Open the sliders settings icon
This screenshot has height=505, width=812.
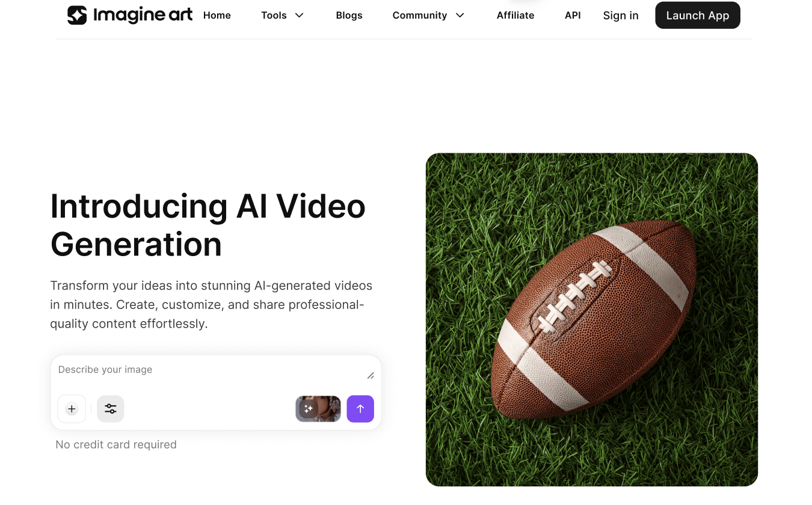pyautogui.click(x=111, y=409)
